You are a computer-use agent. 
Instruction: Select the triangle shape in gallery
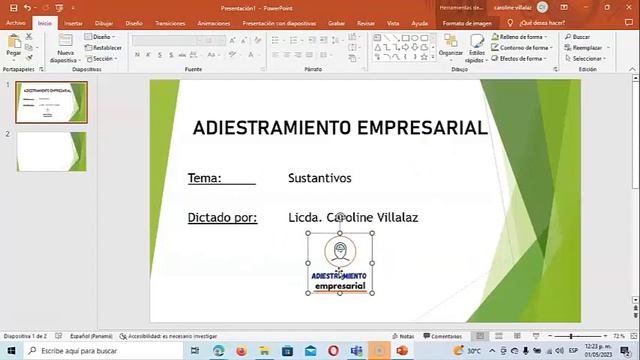tap(378, 48)
